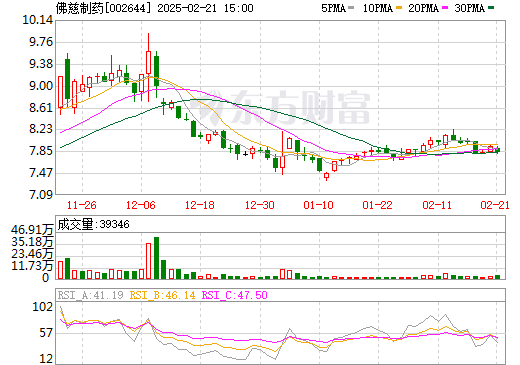Viewport: 520px width, 365px height.
Task: Click the RSI axis label 57
Action: (46, 333)
